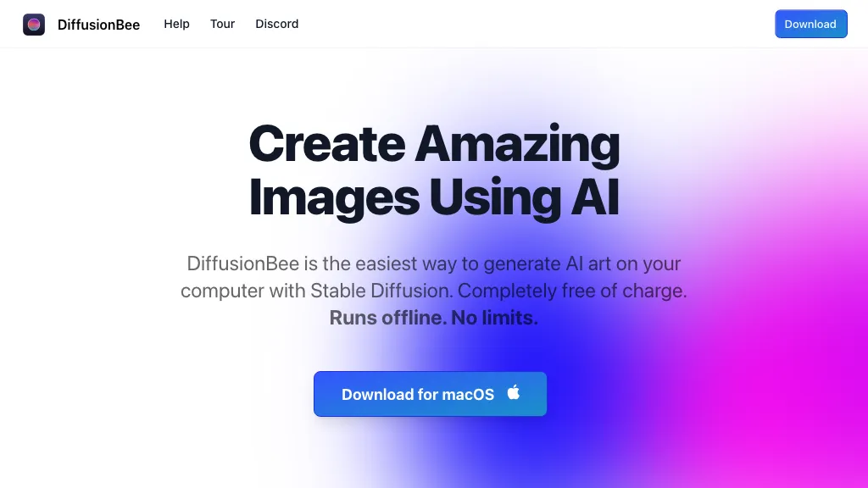Click Download for macOS
This screenshot has width=868, height=488.
[x=430, y=393]
